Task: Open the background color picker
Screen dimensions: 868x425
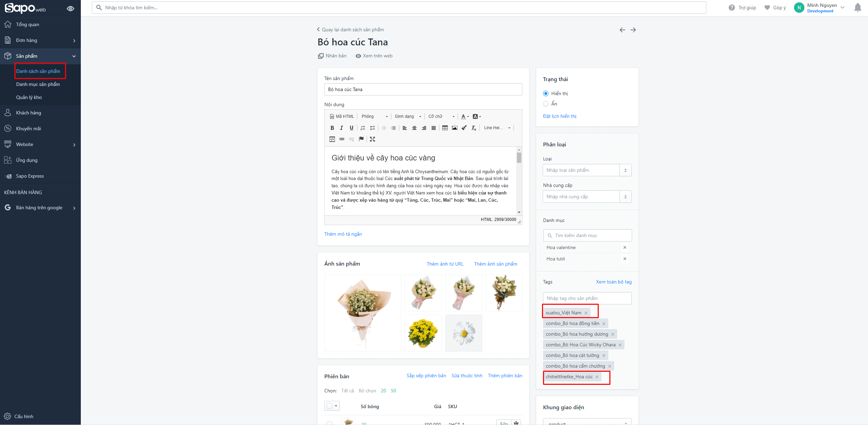Action: tap(477, 116)
